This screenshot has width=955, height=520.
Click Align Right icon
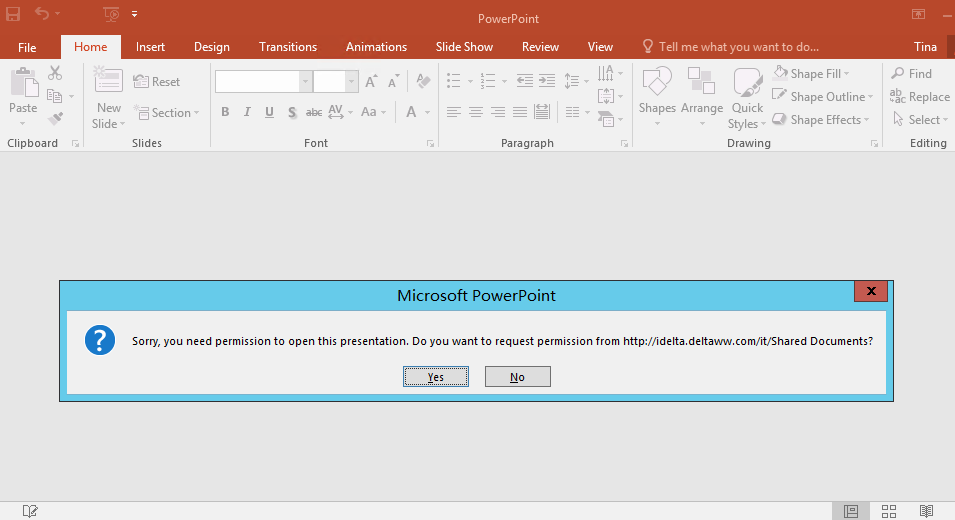coord(498,112)
